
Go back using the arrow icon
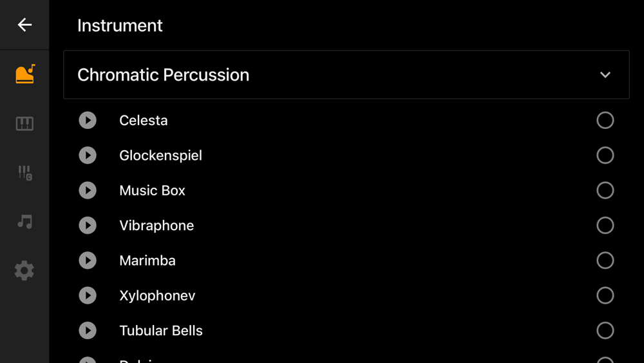tap(24, 25)
